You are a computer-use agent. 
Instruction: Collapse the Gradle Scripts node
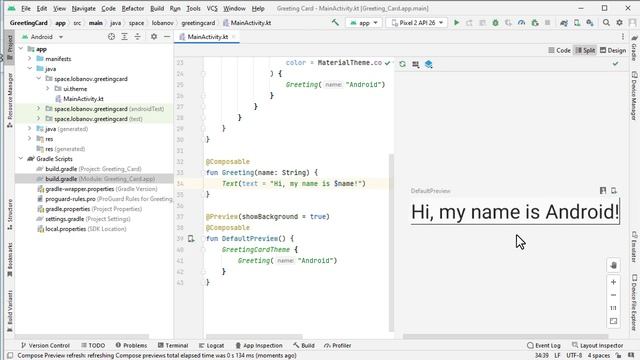(21, 159)
